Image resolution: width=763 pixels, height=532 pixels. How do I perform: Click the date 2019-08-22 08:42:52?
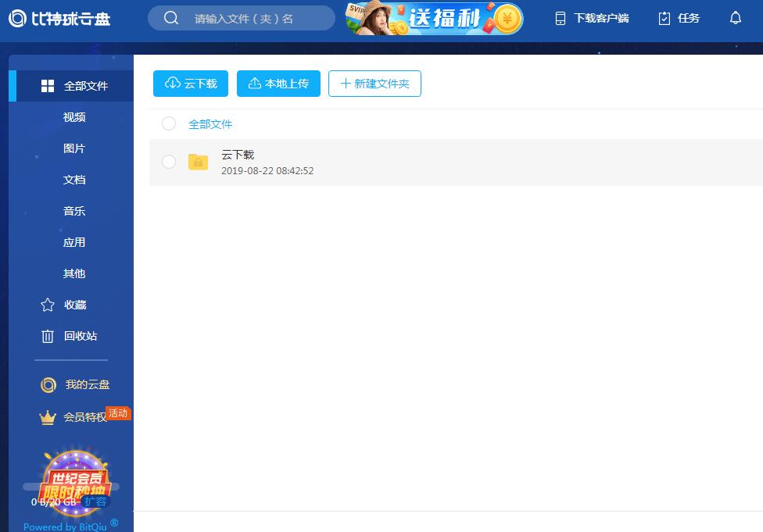[x=267, y=170]
